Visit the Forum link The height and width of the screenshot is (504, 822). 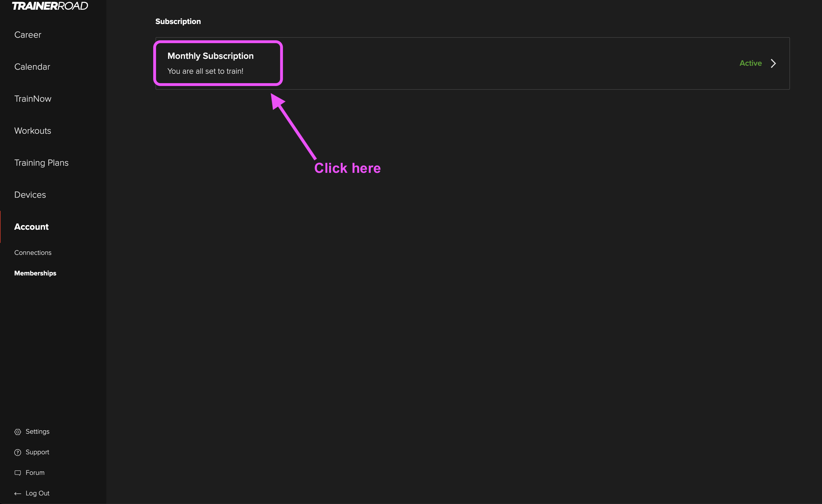pos(35,473)
